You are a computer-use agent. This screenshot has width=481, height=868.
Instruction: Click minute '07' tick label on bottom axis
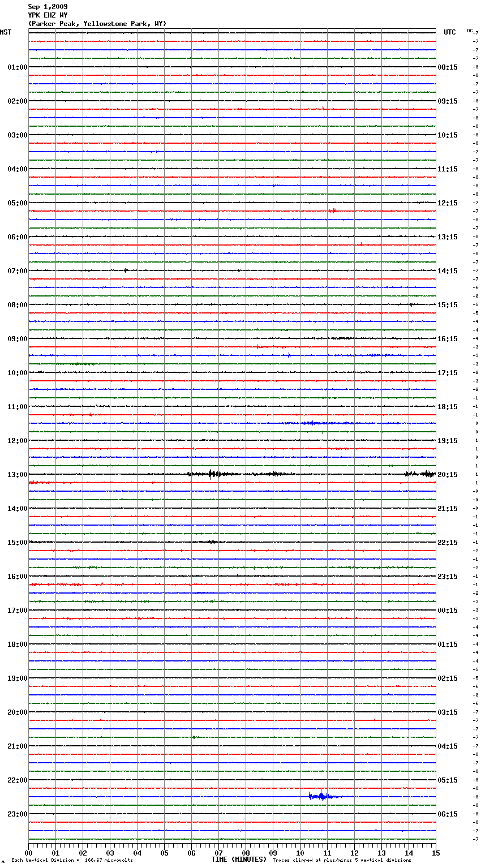click(x=218, y=853)
